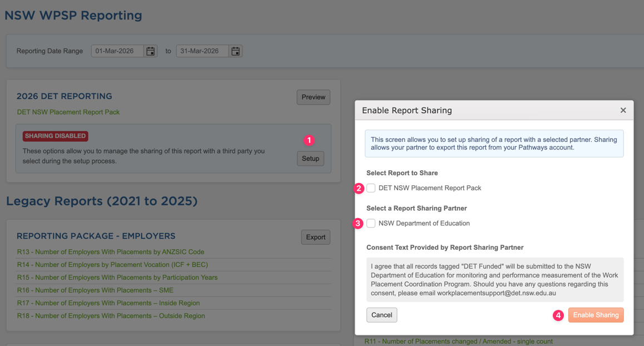Screen dimensions: 644x346
Task: Click the start date field showing 01-Mar-2026
Action: pyautogui.click(x=117, y=51)
